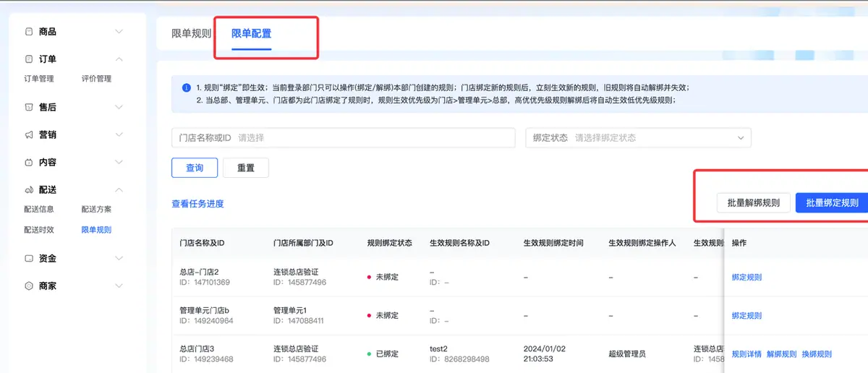Click the 批量解绑规则 button
868x373 pixels.
753,203
